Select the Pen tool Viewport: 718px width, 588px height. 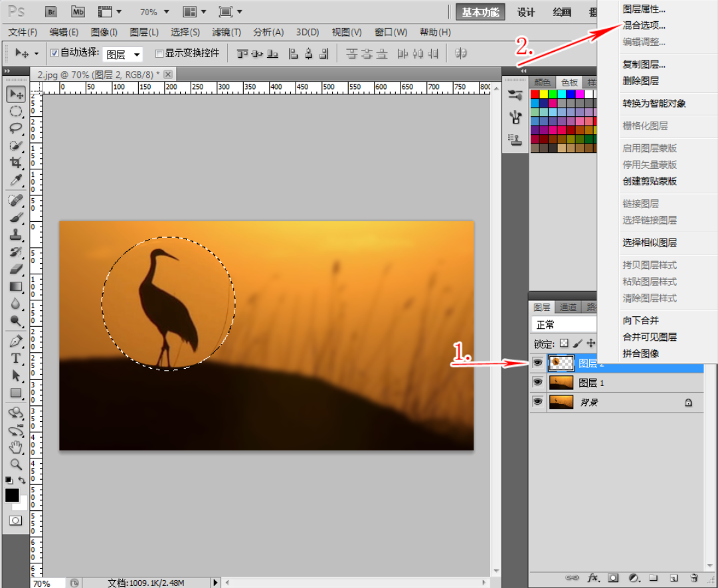[15, 342]
